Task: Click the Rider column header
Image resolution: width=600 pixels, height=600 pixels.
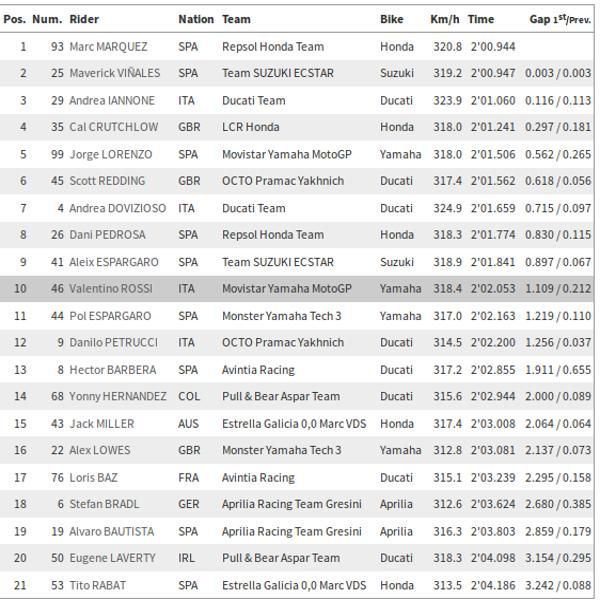Action: [84, 19]
